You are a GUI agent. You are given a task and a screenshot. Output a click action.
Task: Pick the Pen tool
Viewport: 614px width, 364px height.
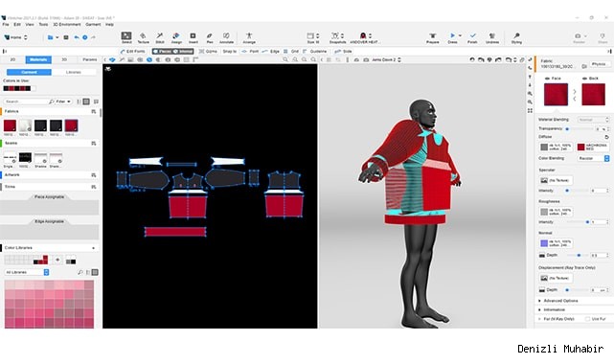pos(210,37)
